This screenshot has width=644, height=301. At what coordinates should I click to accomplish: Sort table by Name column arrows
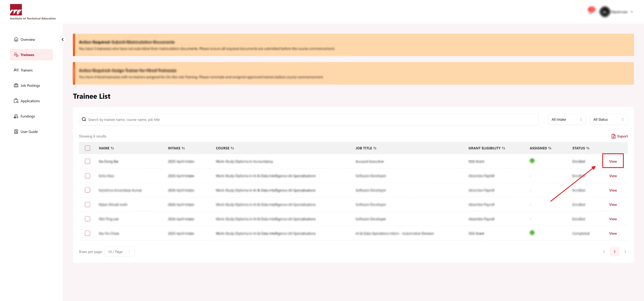(x=112, y=148)
